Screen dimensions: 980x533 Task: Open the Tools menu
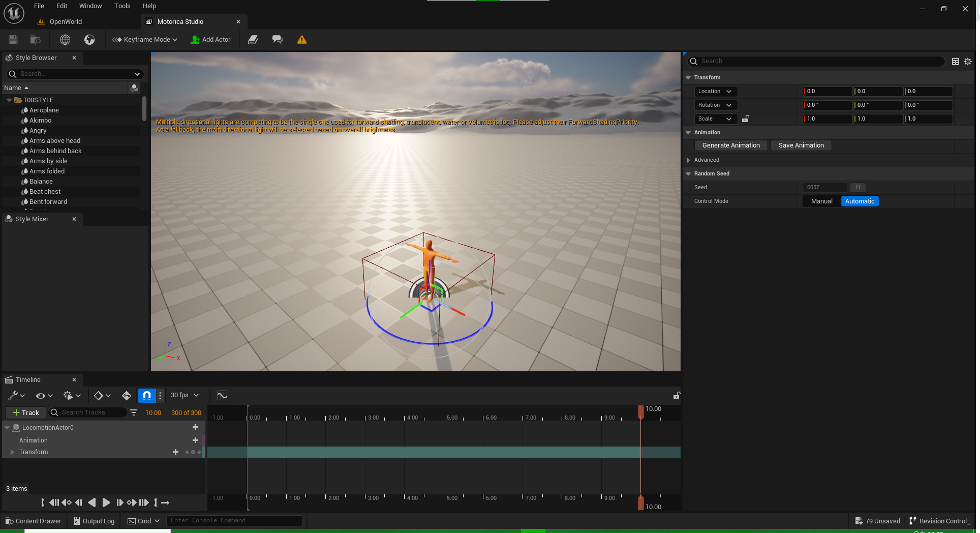pos(122,6)
